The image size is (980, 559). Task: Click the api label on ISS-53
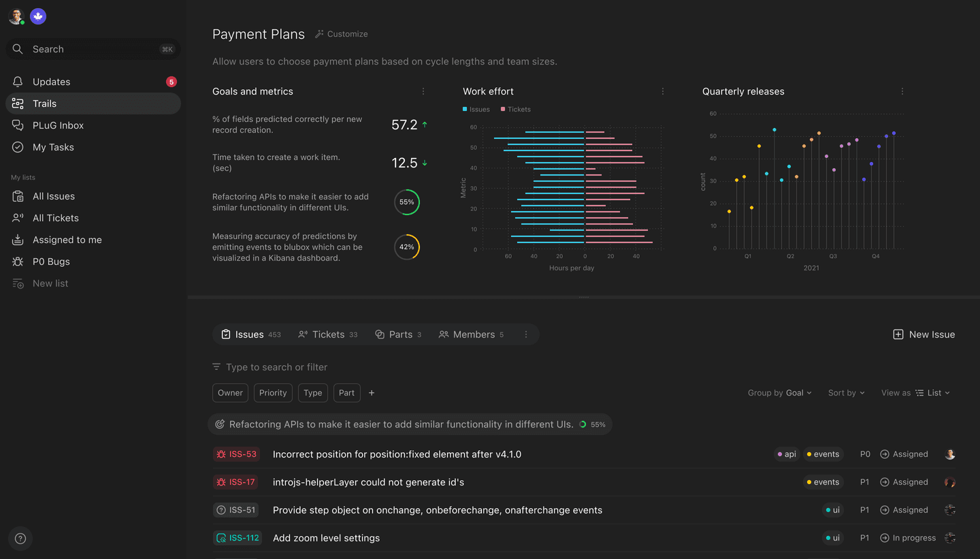point(787,454)
